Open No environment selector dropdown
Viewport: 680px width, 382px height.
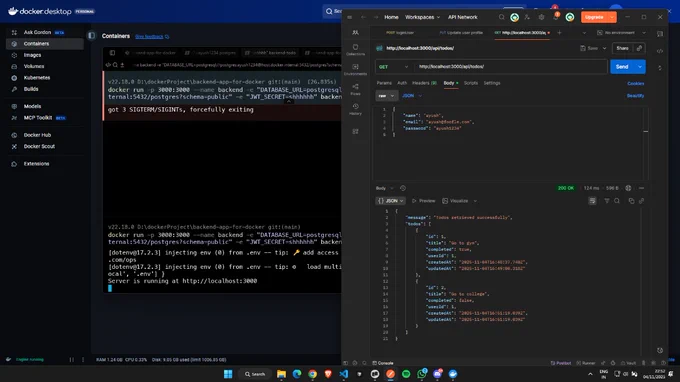tap(621, 33)
